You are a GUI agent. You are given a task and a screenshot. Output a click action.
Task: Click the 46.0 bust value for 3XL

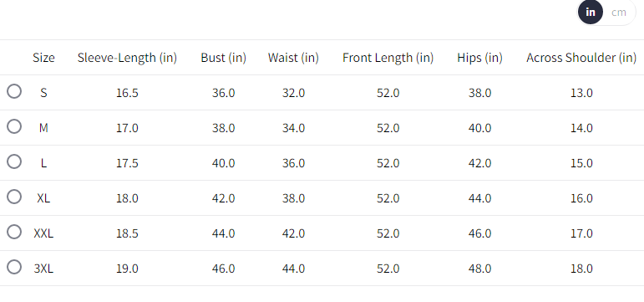pos(223,269)
